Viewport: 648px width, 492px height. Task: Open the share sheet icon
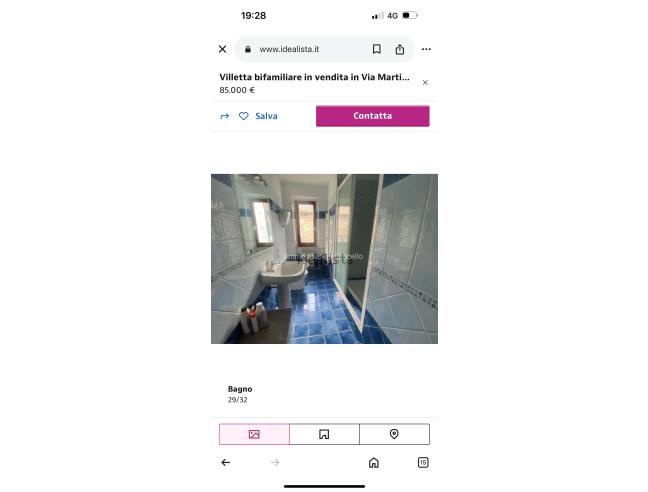(x=400, y=49)
